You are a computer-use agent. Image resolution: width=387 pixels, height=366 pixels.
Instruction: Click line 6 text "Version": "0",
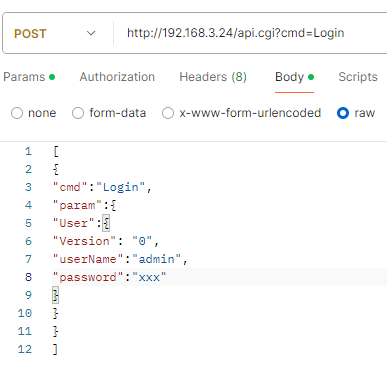[106, 241]
